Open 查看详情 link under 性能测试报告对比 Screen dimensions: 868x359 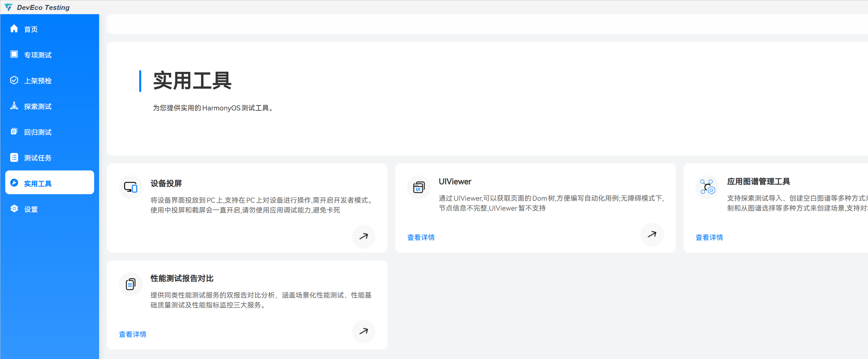(132, 334)
